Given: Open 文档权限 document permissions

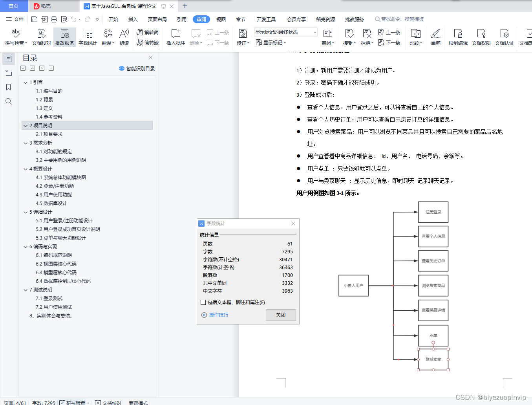Looking at the screenshot, I should pyautogui.click(x=481, y=37).
